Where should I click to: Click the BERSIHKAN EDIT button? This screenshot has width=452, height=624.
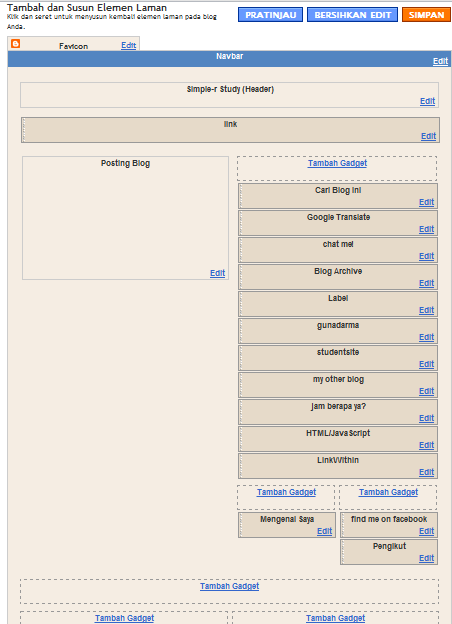[x=353, y=15]
